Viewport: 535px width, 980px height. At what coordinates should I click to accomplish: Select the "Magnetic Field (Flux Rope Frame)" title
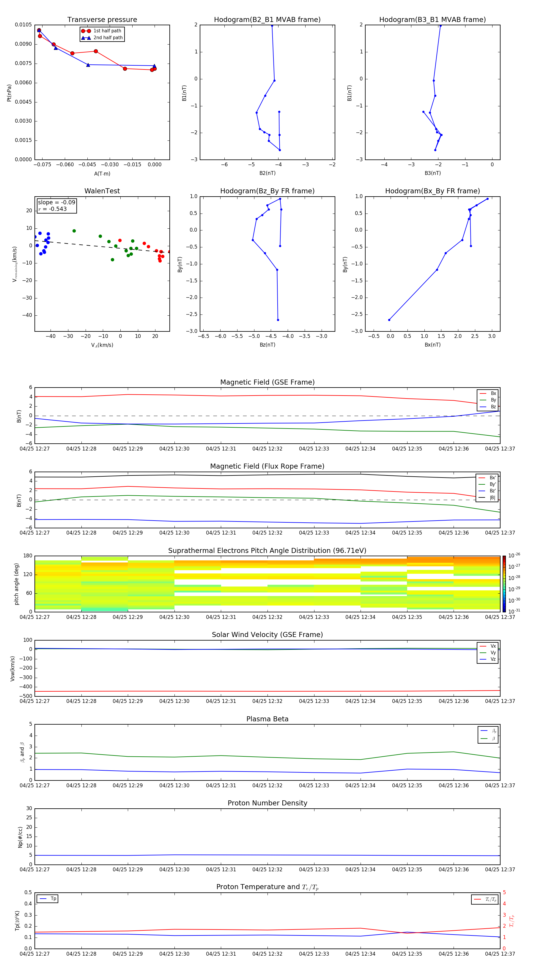267,467
